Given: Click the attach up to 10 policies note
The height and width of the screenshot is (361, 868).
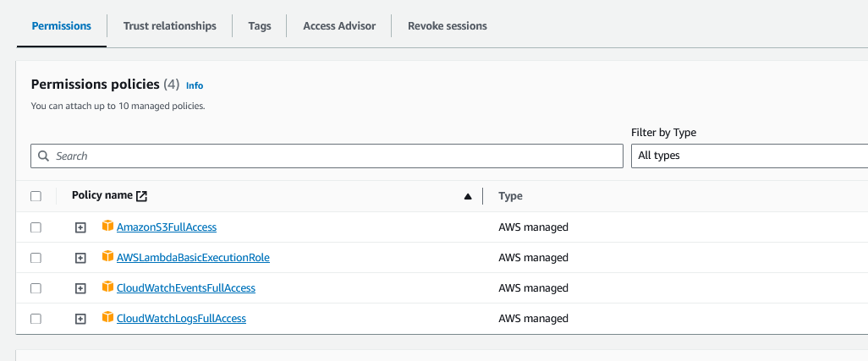Looking at the screenshot, I should [x=118, y=106].
